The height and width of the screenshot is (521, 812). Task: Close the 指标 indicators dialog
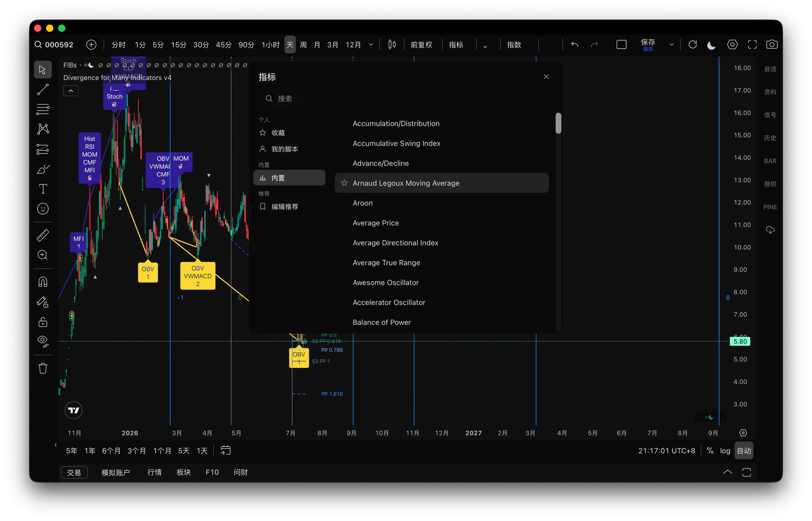pyautogui.click(x=546, y=77)
